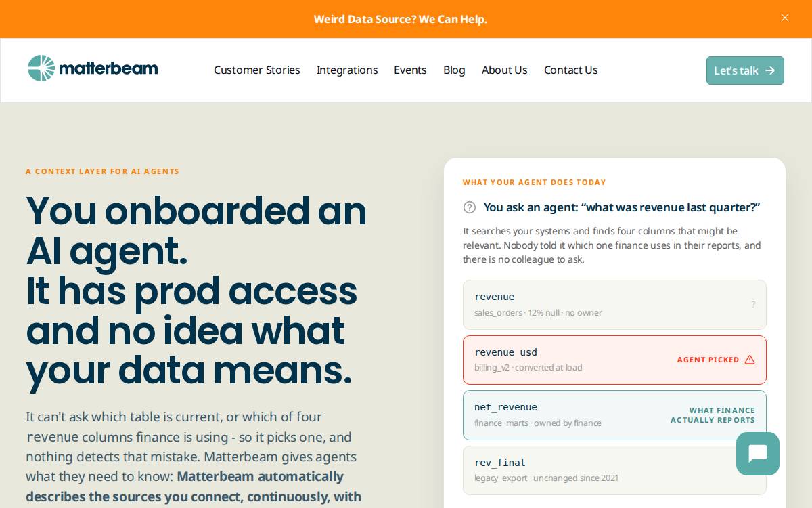Open Contact Us page
Screen dimensions: 812x508
tap(571, 70)
